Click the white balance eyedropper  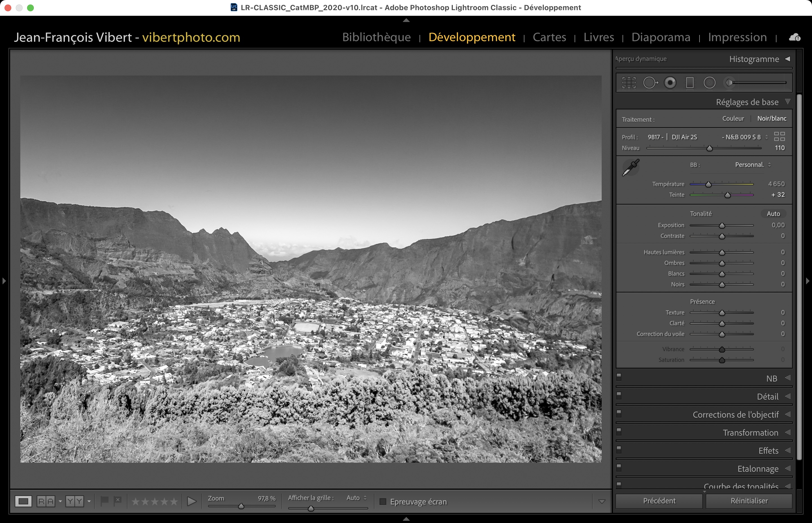coord(631,167)
